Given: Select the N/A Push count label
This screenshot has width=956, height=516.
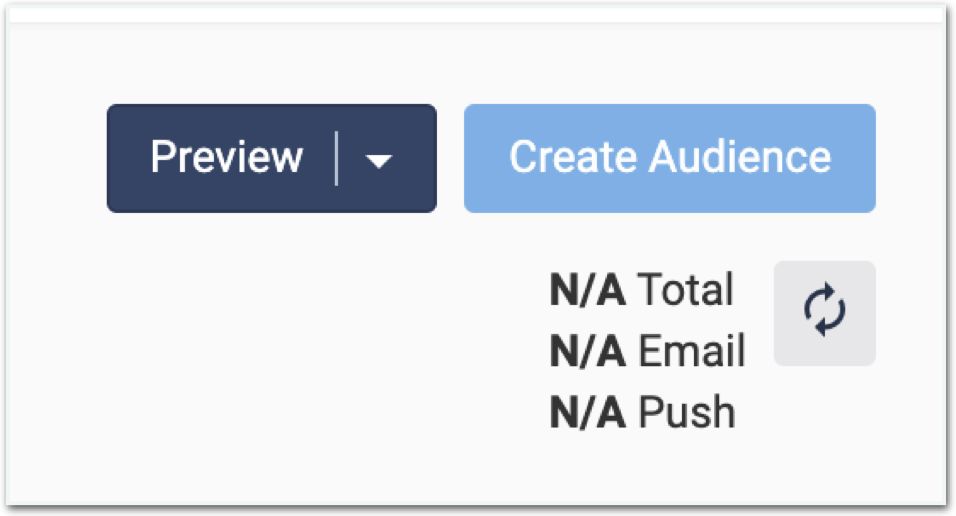Looking at the screenshot, I should pos(642,412).
